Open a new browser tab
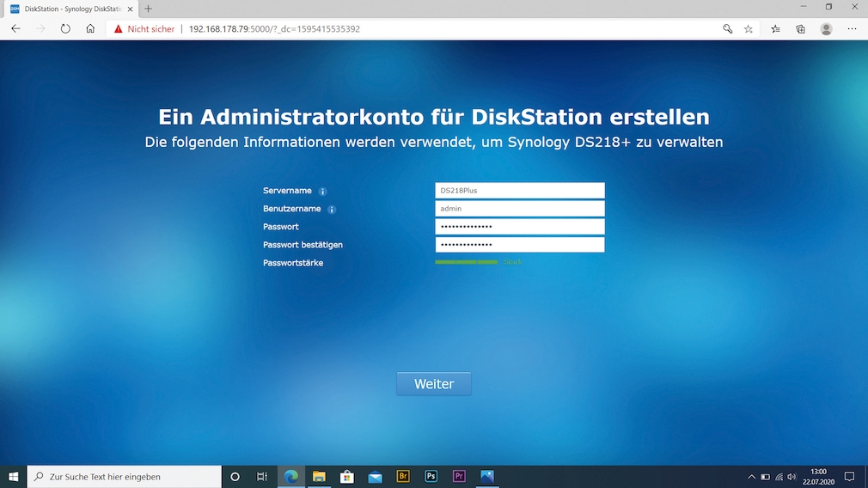The image size is (868, 488). pos(148,9)
